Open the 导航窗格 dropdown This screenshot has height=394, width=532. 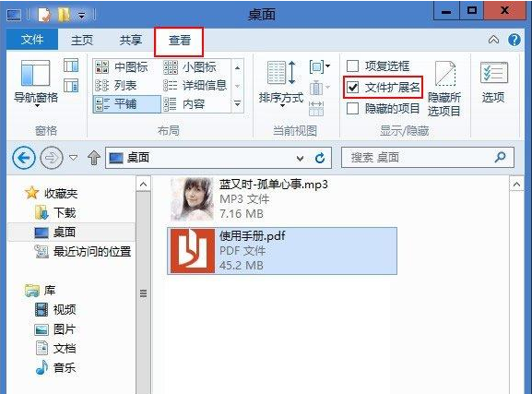[36, 84]
